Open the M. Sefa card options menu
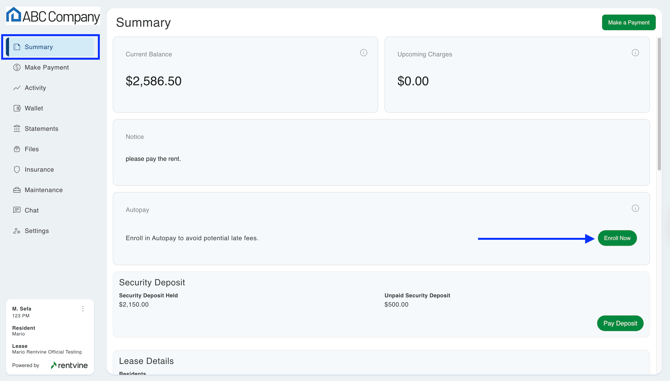670x381 pixels. coord(83,308)
